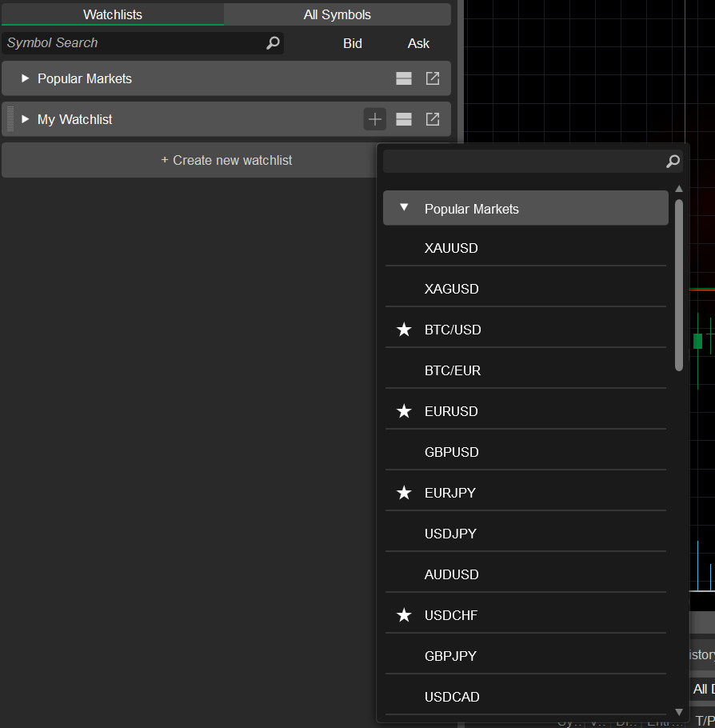Screen dimensions: 715x728
Task: Expand Popular Markets watchlist in left panel
Action: pos(25,78)
